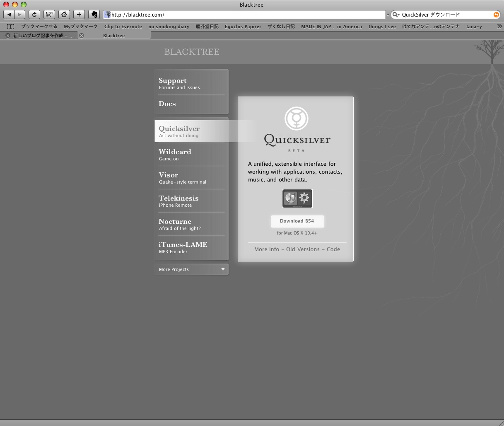Open the Web Clip scissors button
Image resolution: width=504 pixels, height=426 pixels.
[49, 15]
